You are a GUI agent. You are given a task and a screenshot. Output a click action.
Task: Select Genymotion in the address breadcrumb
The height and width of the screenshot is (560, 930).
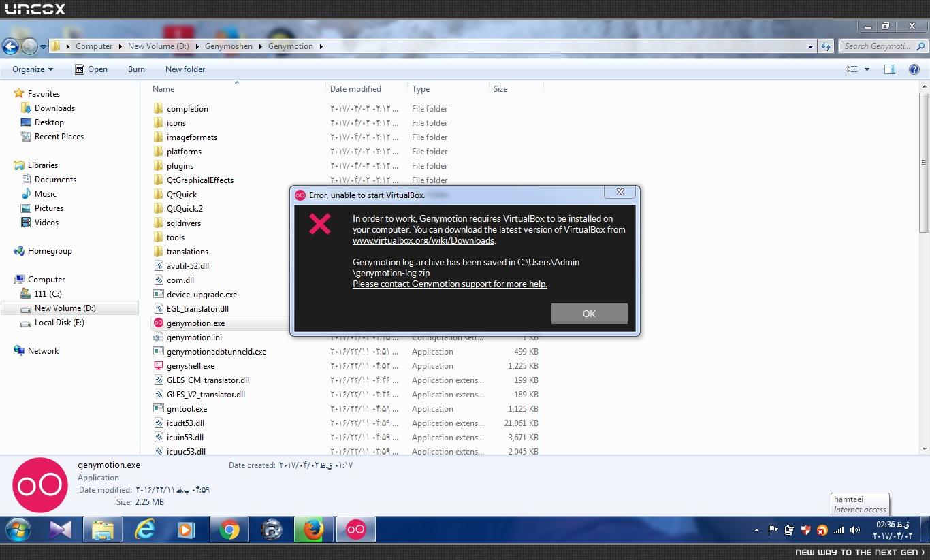tap(291, 46)
